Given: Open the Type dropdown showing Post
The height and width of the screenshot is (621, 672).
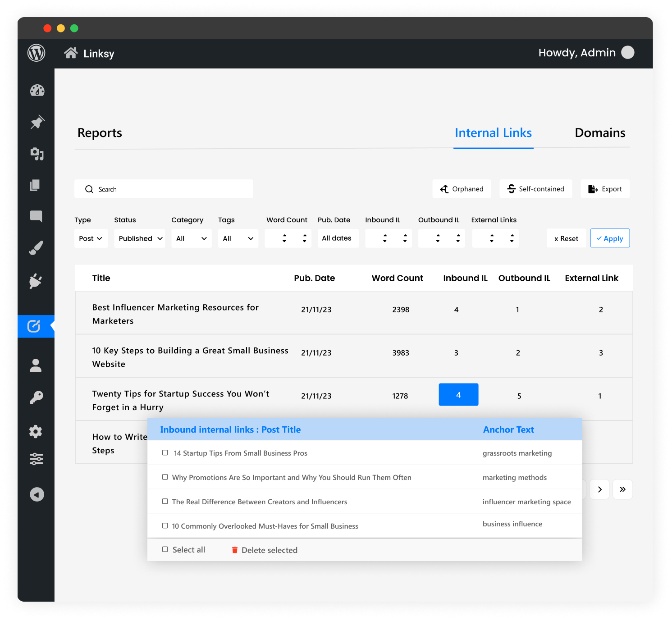Looking at the screenshot, I should 91,238.
